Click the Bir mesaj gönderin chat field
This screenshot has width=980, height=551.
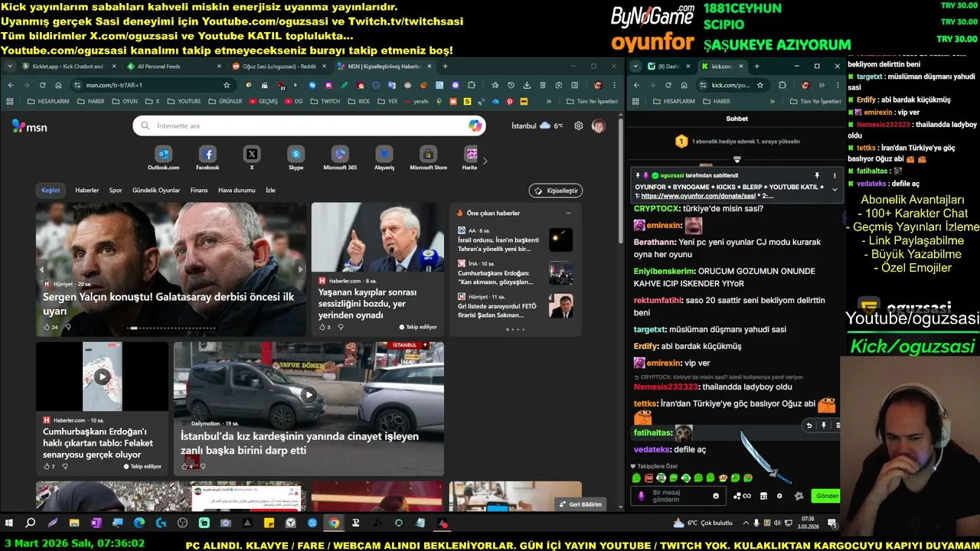click(678, 496)
